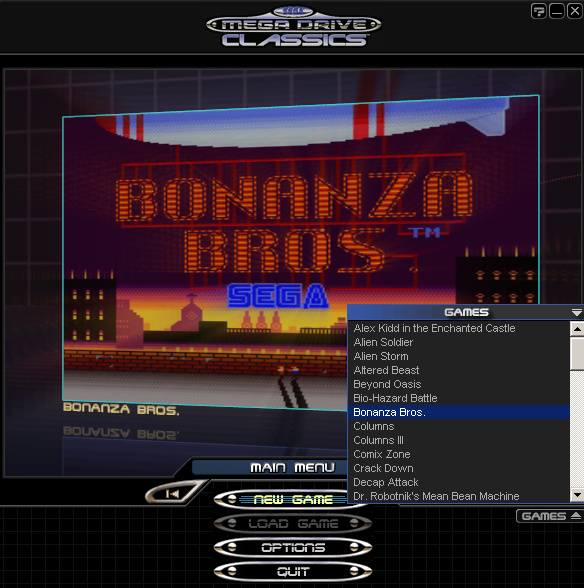This screenshot has height=588, width=584.
Task: Click the Mega Drive Classics logo
Action: pos(294,26)
